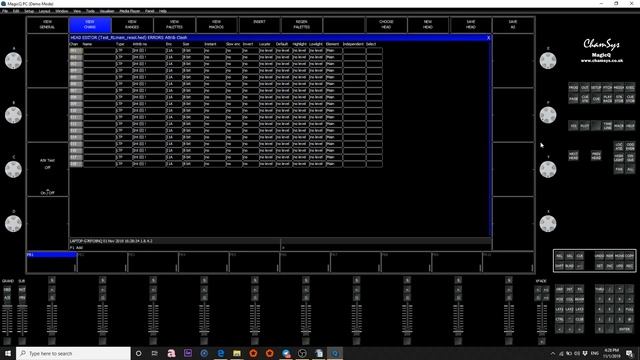Toggle the BLIND button
Viewport: 640px width, 360px height.
[569, 266]
